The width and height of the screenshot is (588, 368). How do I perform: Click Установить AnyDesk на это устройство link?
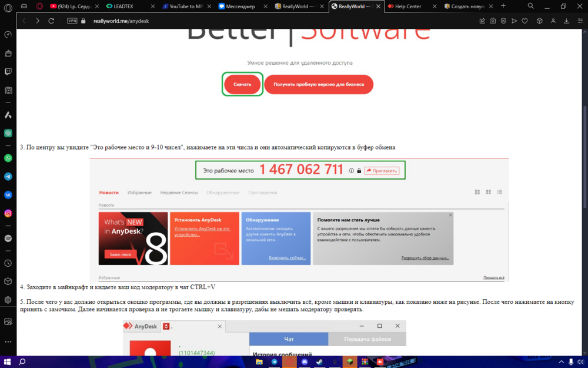click(202, 231)
